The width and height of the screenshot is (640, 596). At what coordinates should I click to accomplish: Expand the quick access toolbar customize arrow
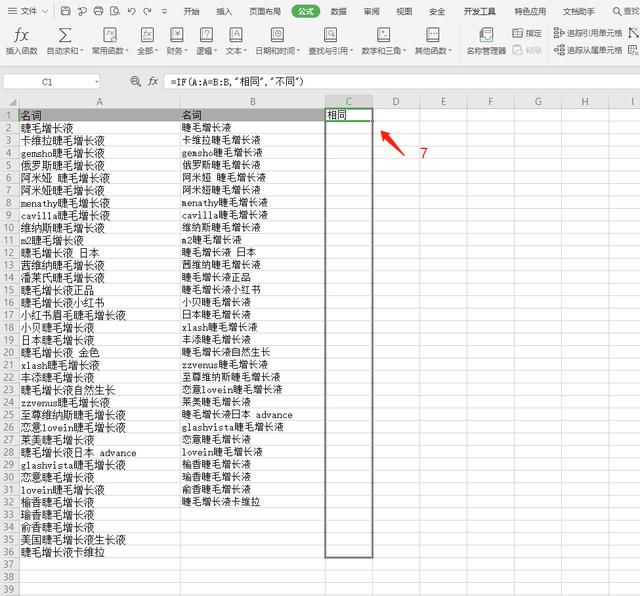point(164,12)
